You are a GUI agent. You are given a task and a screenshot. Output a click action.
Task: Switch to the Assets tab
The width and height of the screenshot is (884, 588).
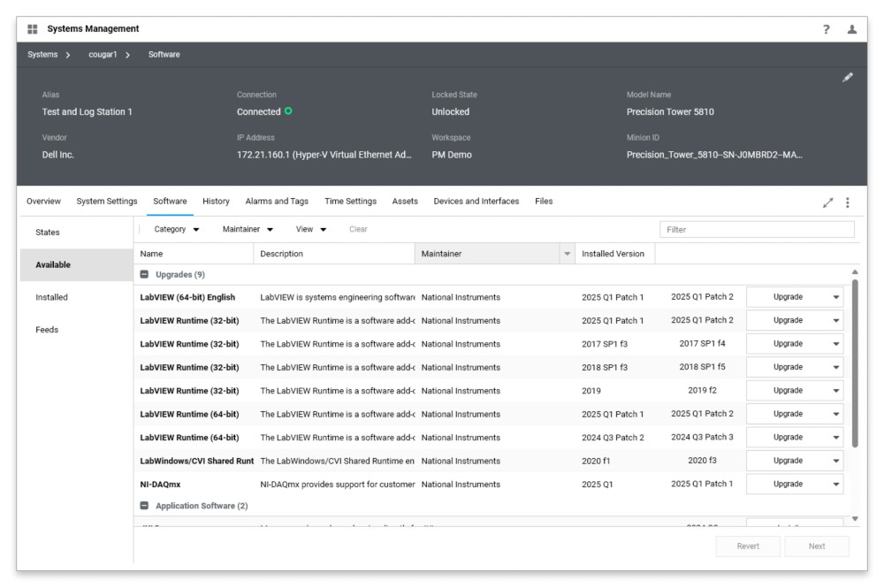405,202
